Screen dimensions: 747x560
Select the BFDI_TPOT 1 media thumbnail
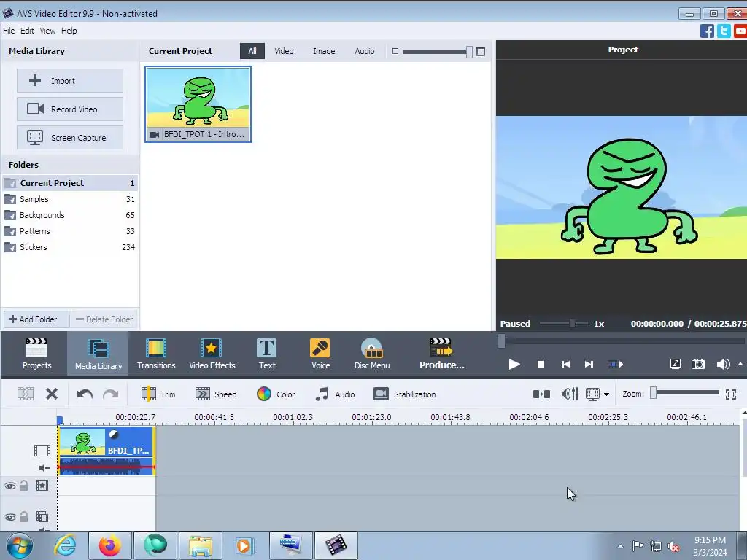coord(198,104)
